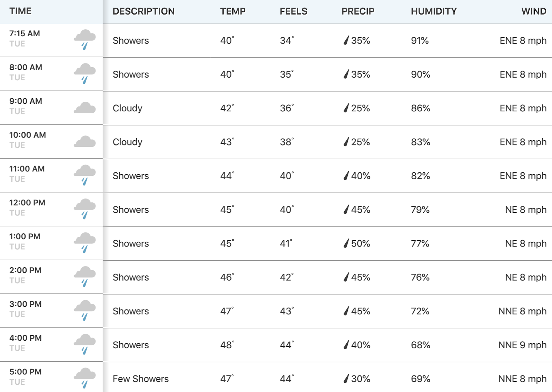
Task: Click the showers icon for 12:00 PM
Action: [85, 209]
